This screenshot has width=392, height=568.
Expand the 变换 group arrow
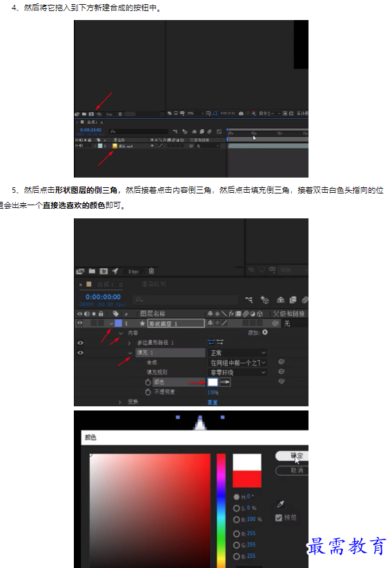coord(120,402)
